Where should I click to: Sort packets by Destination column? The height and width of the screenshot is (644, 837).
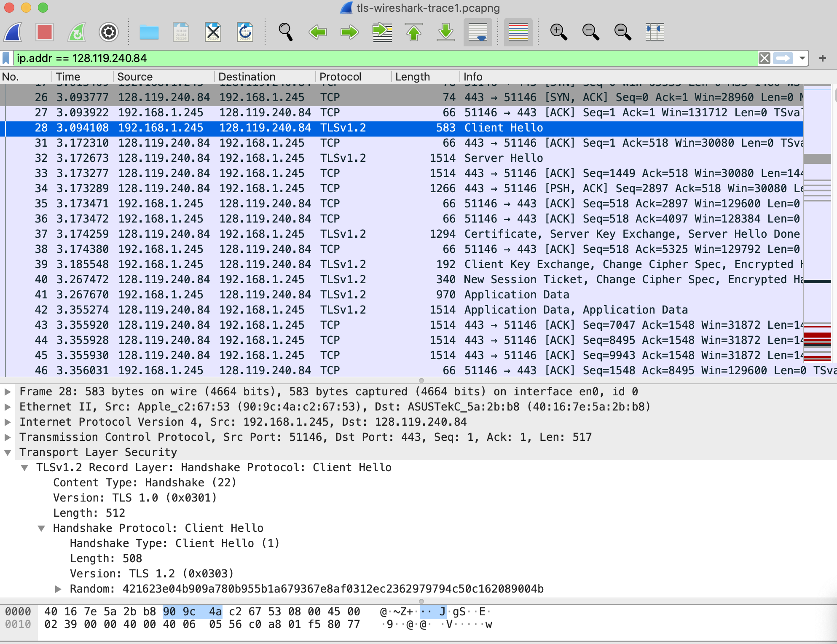(266, 77)
